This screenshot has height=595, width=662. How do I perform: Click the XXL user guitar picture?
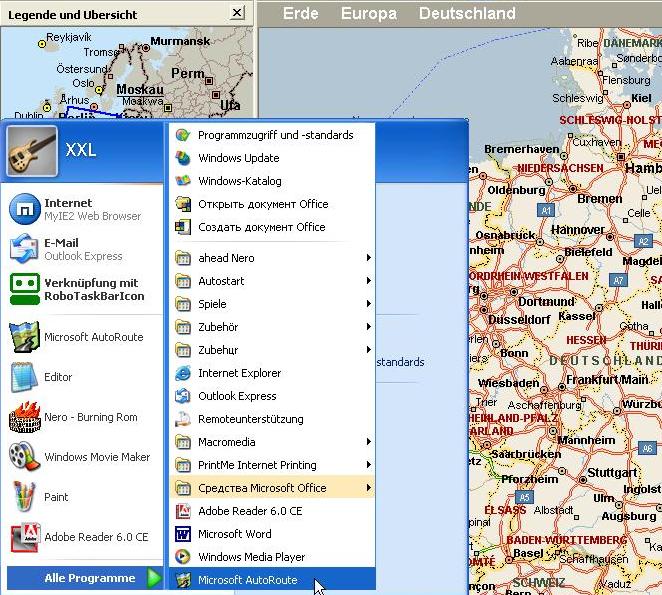click(32, 151)
